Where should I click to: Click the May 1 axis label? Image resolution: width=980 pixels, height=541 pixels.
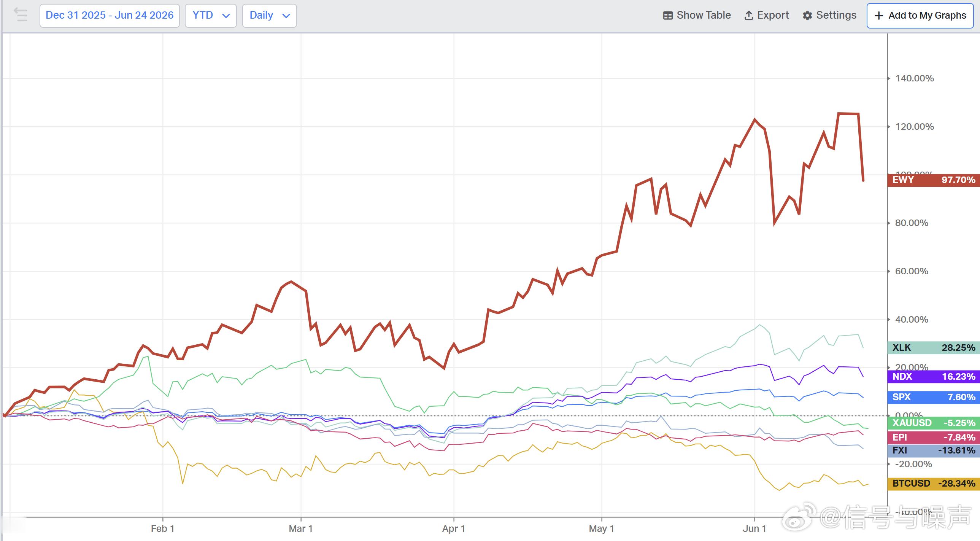click(x=602, y=529)
